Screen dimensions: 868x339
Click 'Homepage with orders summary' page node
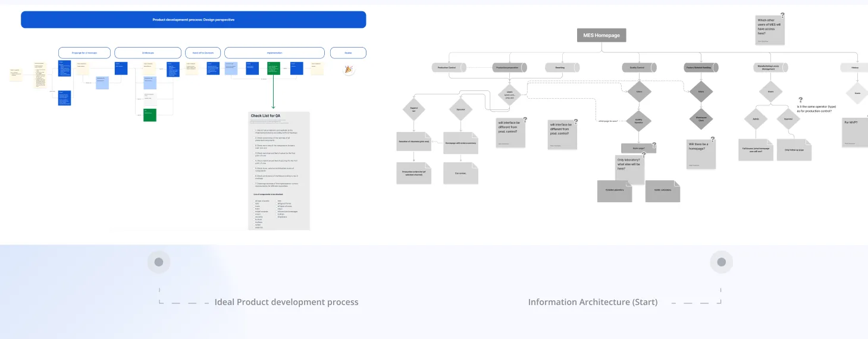[460, 142]
